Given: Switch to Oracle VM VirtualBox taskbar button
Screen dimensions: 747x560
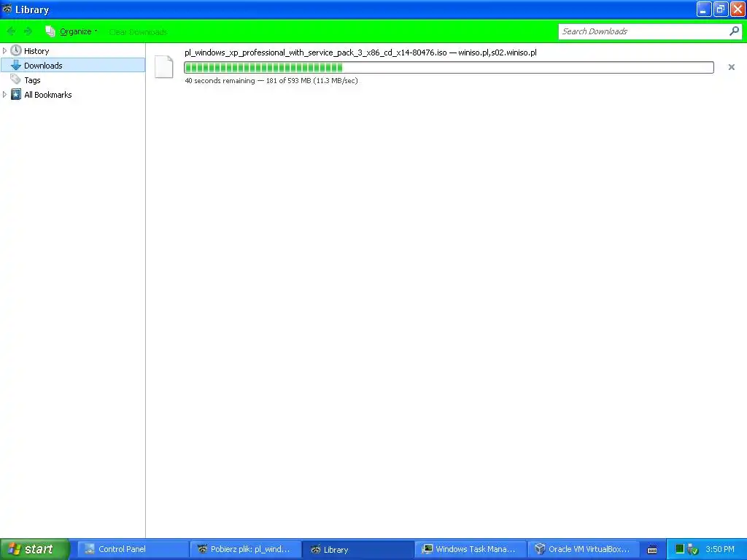Looking at the screenshot, I should coord(583,550).
